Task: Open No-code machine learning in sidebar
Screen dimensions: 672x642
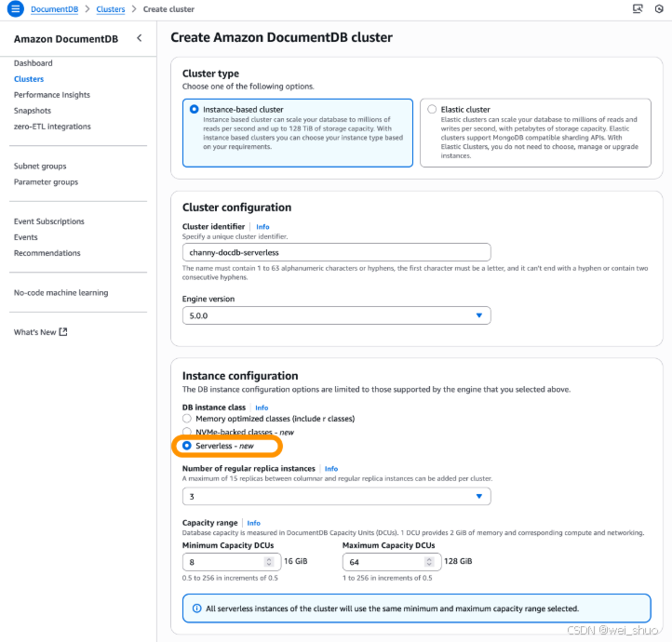Action: pos(60,292)
